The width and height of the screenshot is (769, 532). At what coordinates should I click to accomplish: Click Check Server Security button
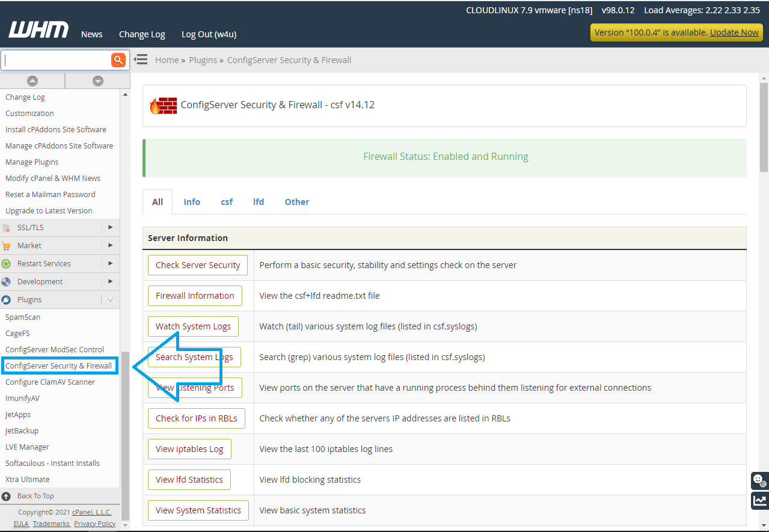[x=198, y=265]
